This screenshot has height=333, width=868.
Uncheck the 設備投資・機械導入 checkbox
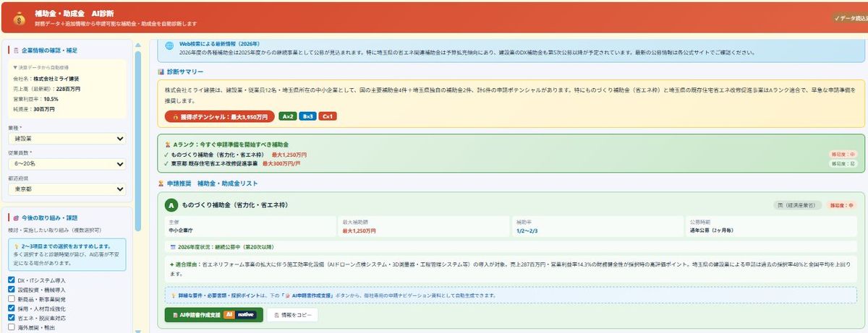[x=11, y=289]
